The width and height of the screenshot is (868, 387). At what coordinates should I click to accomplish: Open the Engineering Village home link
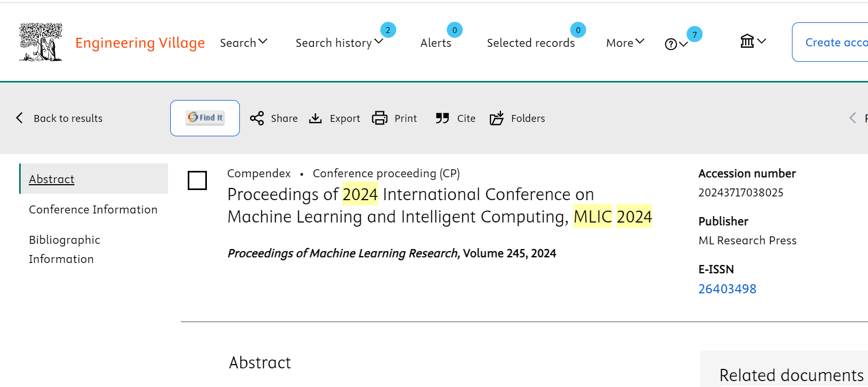pos(140,43)
